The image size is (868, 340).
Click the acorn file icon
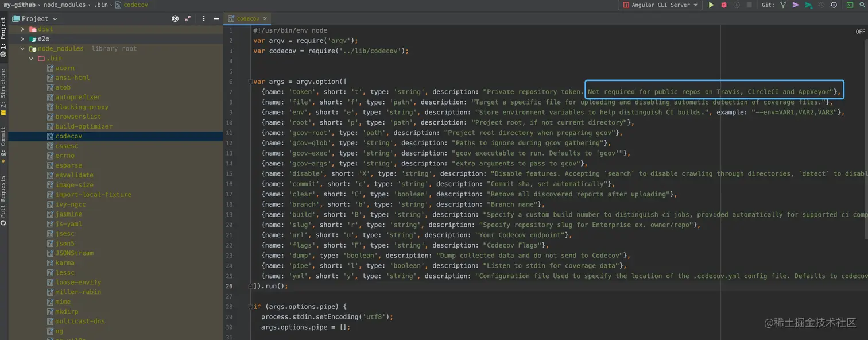point(51,68)
